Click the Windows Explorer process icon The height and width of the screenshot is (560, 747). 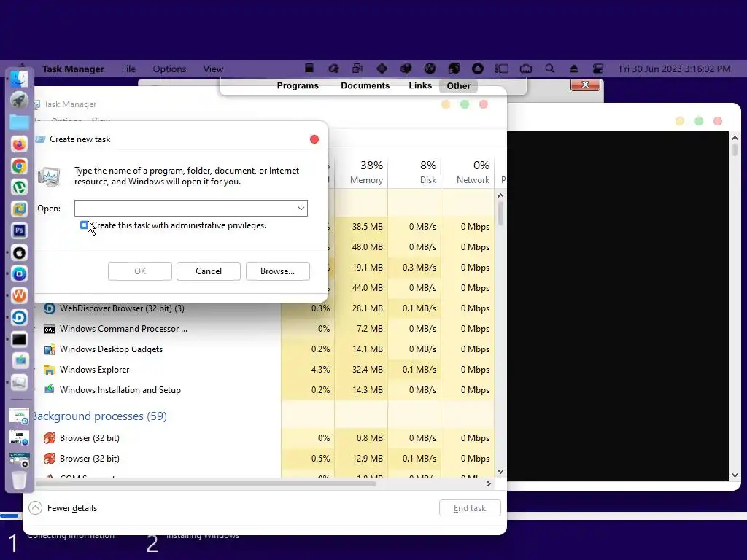(49, 370)
